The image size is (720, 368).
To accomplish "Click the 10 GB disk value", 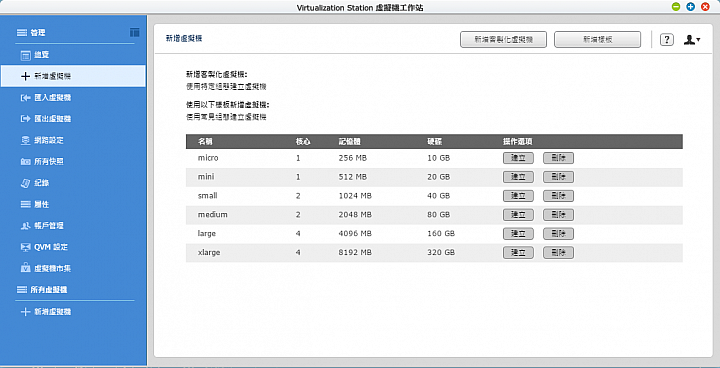I will [x=439, y=158].
